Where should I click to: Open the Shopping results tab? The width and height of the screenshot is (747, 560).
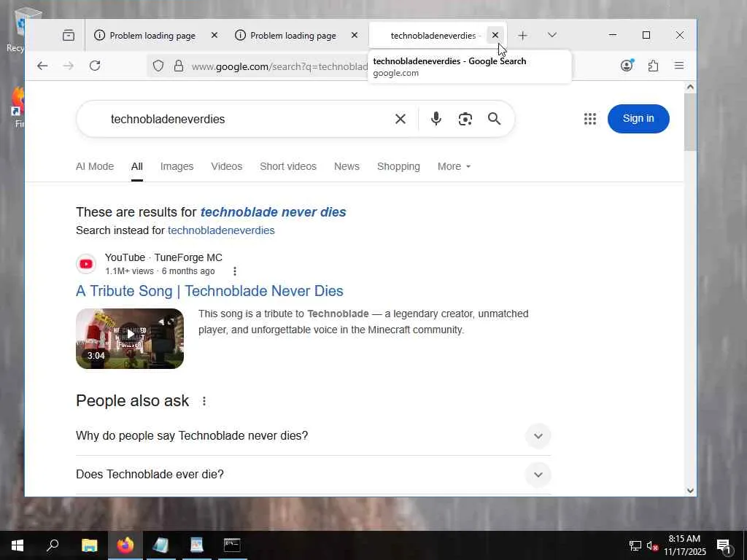(x=399, y=166)
